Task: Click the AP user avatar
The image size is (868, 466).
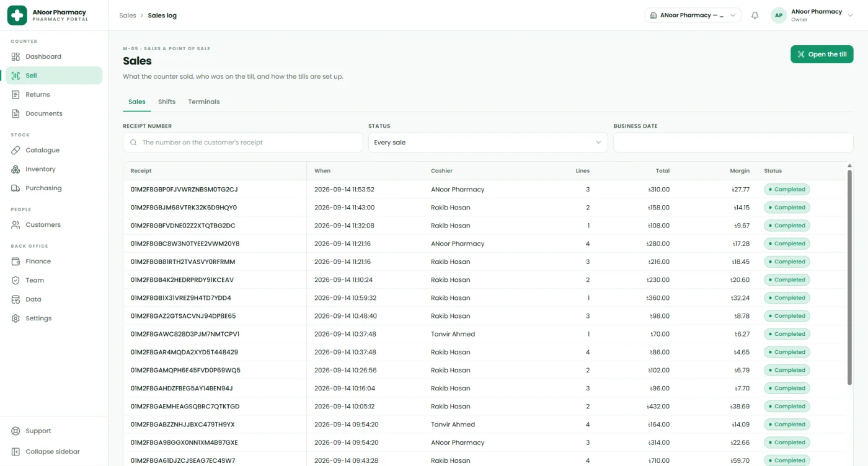Action: 779,15
